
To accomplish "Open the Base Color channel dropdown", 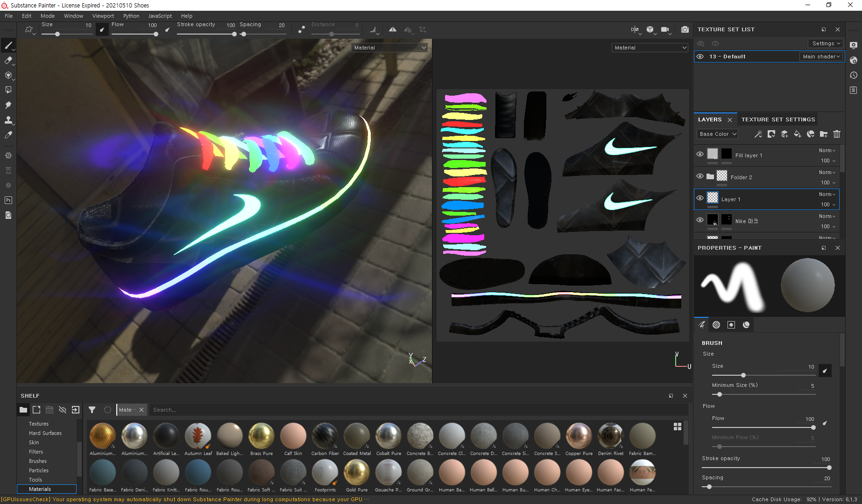I will pos(718,134).
